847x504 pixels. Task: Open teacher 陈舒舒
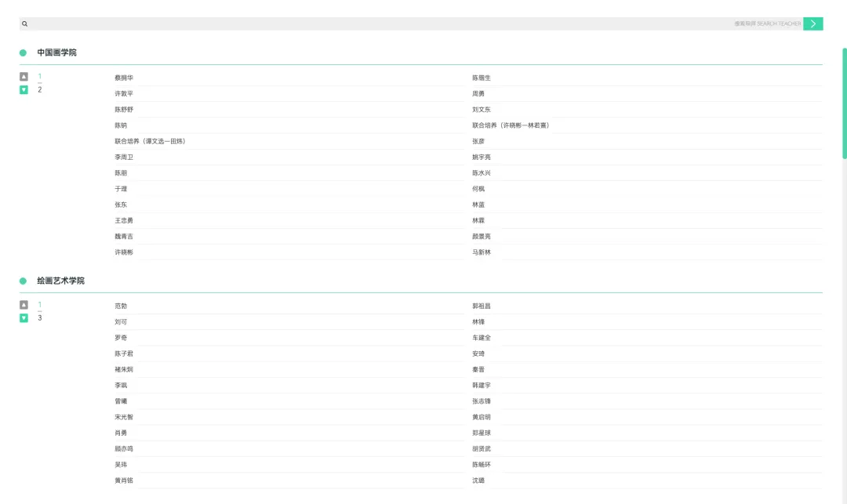click(124, 110)
